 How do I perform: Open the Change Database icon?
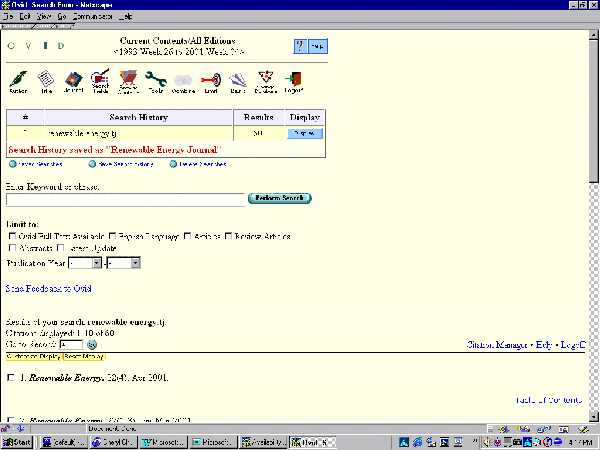click(x=265, y=82)
